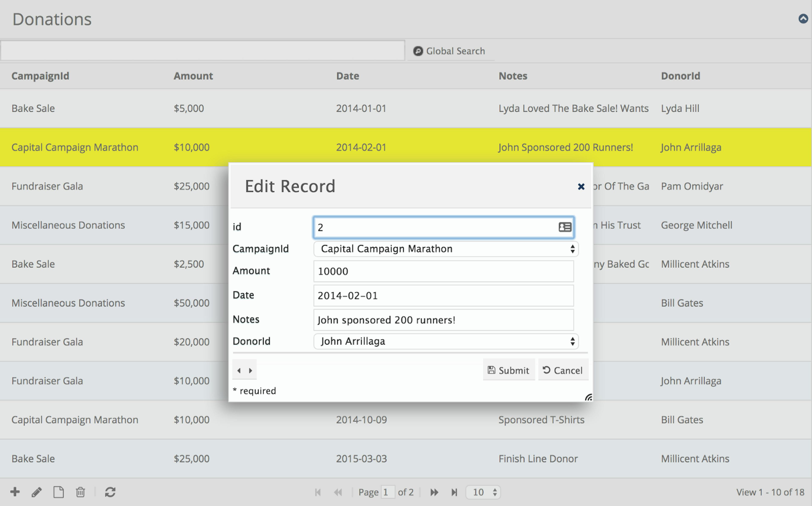Select the $5,000 amount cell
This screenshot has width=812, height=506.
(189, 108)
